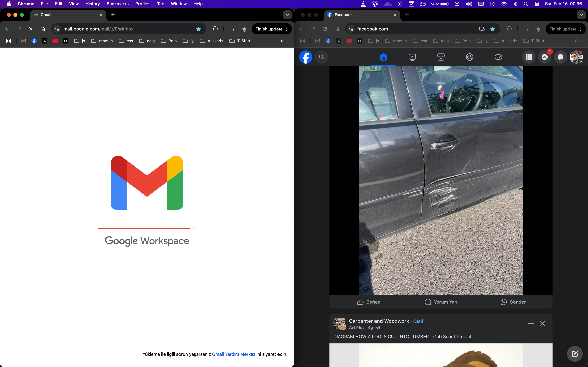588x367 pixels.
Task: Open Facebook grid menu icon
Action: [529, 57]
